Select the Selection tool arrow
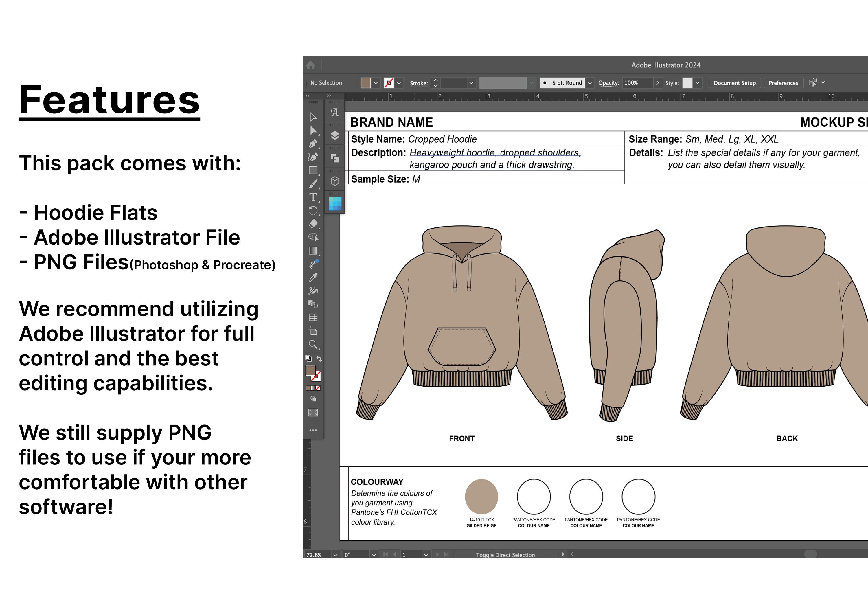 coord(313,117)
